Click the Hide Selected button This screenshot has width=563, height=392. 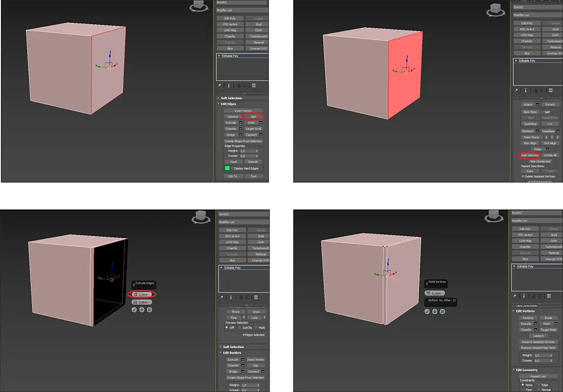pyautogui.click(x=530, y=155)
